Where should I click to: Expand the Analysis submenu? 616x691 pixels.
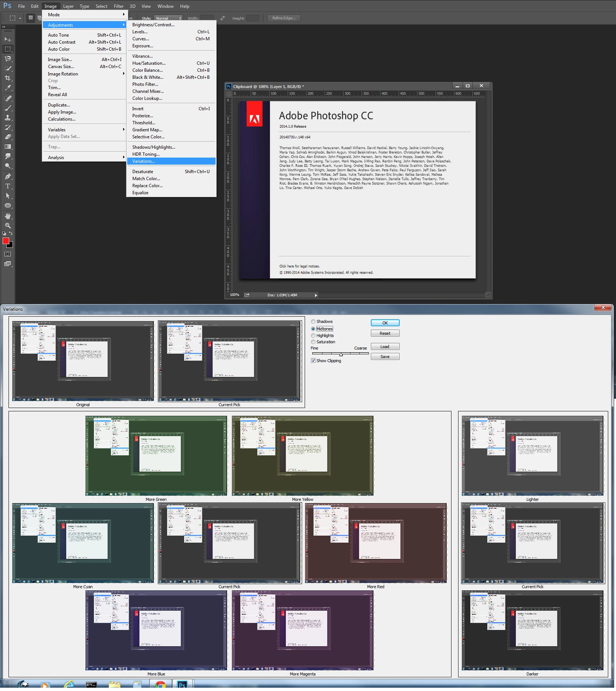(x=85, y=157)
